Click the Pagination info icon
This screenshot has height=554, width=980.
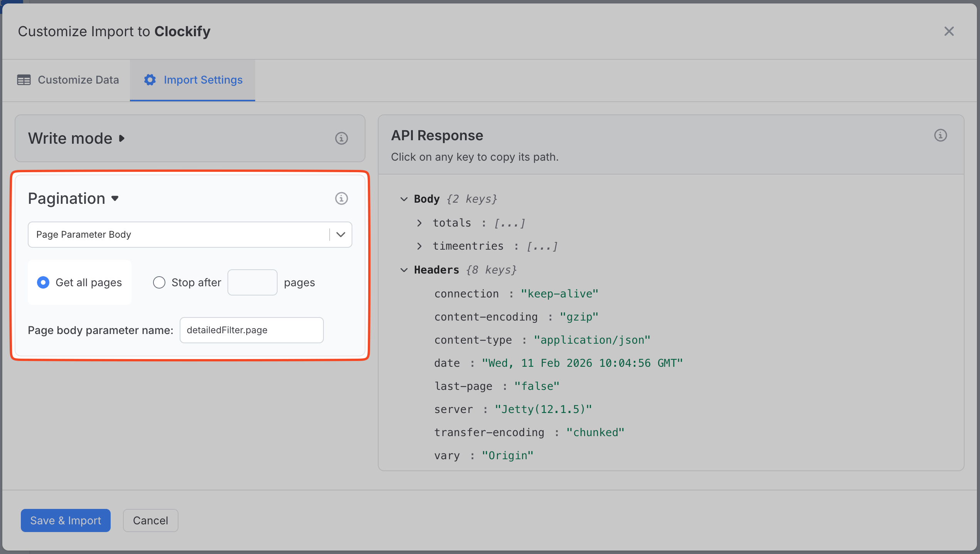tap(341, 198)
